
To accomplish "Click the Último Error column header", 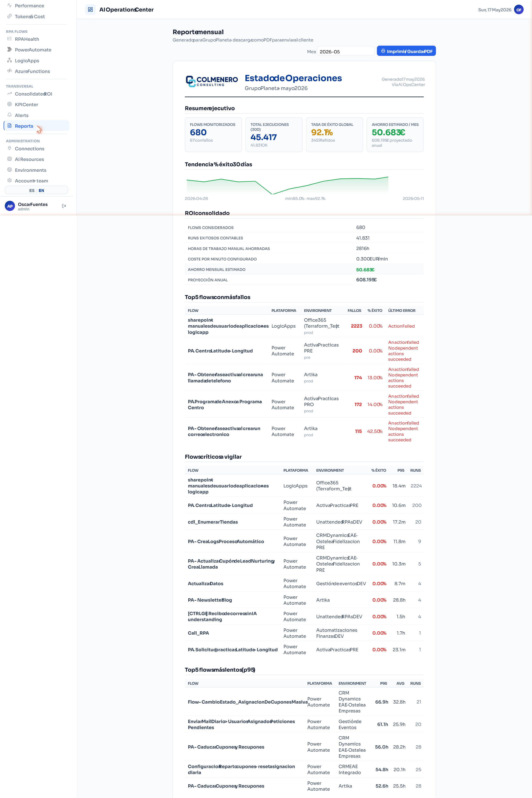I will tap(401, 311).
